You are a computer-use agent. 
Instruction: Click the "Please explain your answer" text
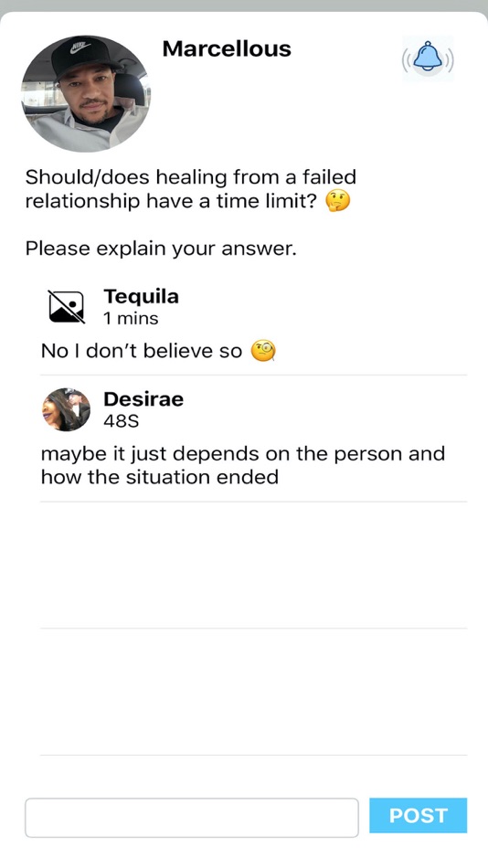[161, 249]
